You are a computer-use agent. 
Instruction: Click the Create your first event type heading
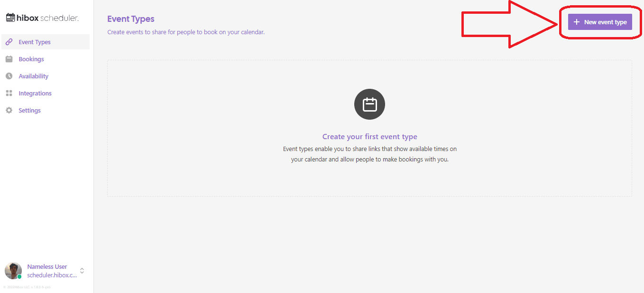(x=369, y=137)
